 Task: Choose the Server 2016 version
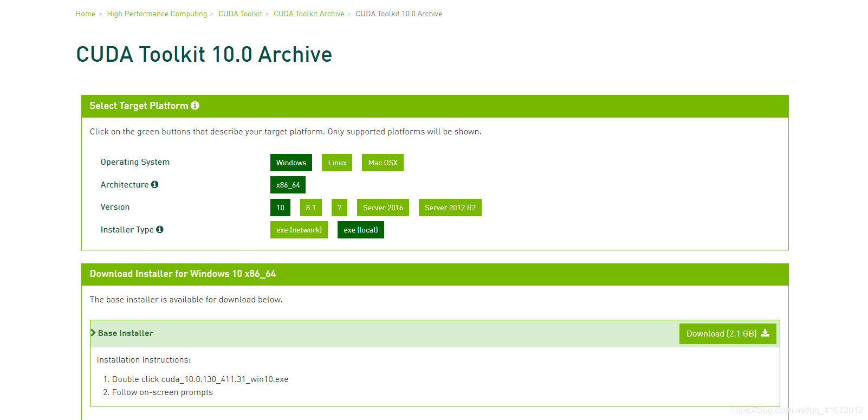[383, 208]
